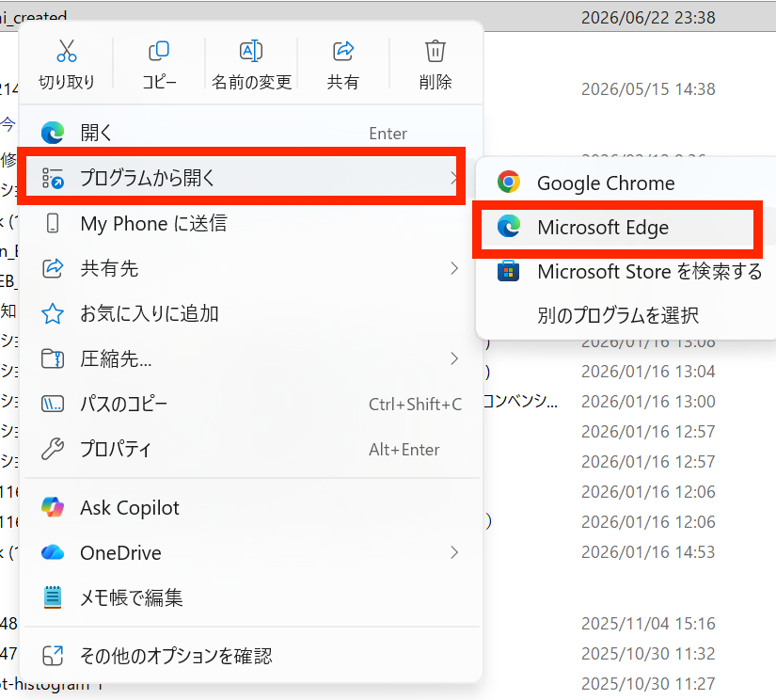This screenshot has height=700, width=776.
Task: Click the Google Chrome logo icon
Action: coord(508,182)
